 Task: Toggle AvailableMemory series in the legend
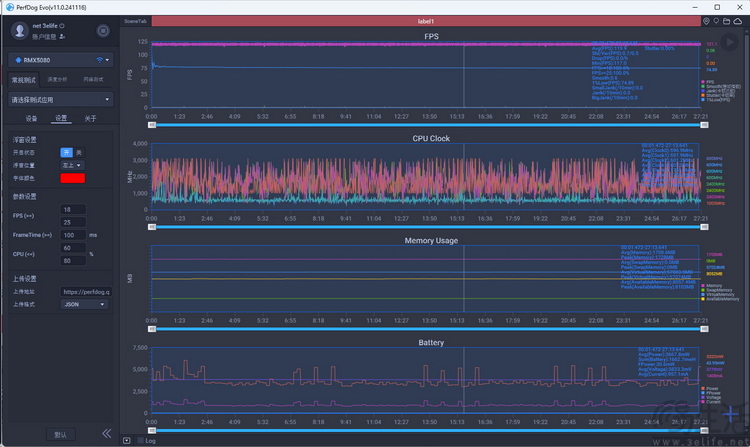(x=720, y=299)
